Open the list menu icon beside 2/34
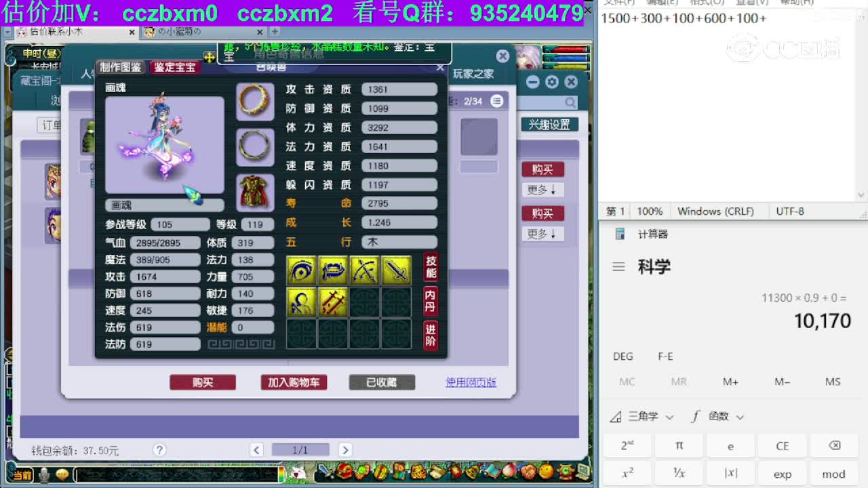868x488 pixels. (x=497, y=101)
